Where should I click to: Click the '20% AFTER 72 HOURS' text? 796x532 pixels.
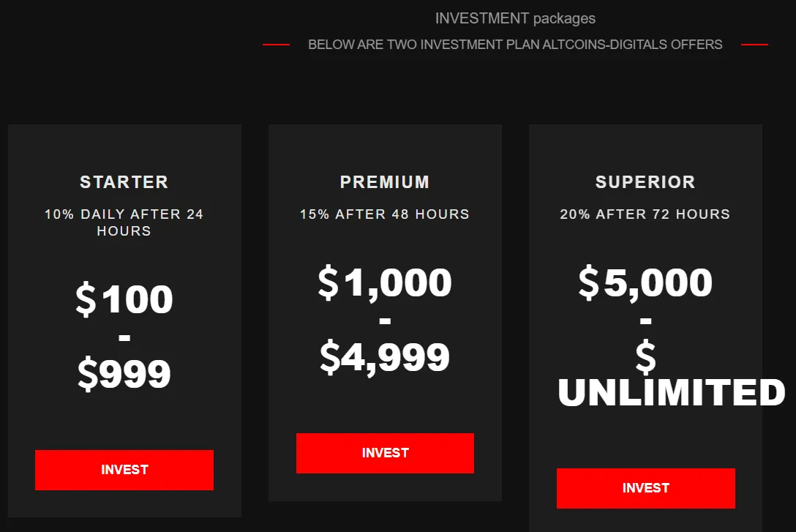645,214
